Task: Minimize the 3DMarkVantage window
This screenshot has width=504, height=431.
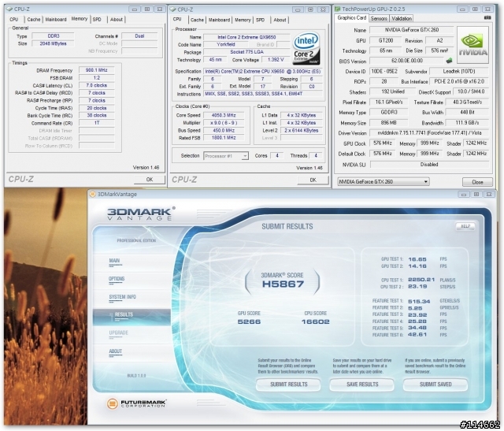Action: [x=464, y=195]
